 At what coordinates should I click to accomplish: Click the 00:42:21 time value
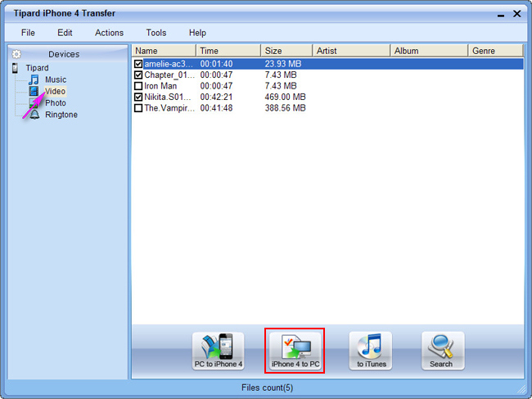click(216, 97)
